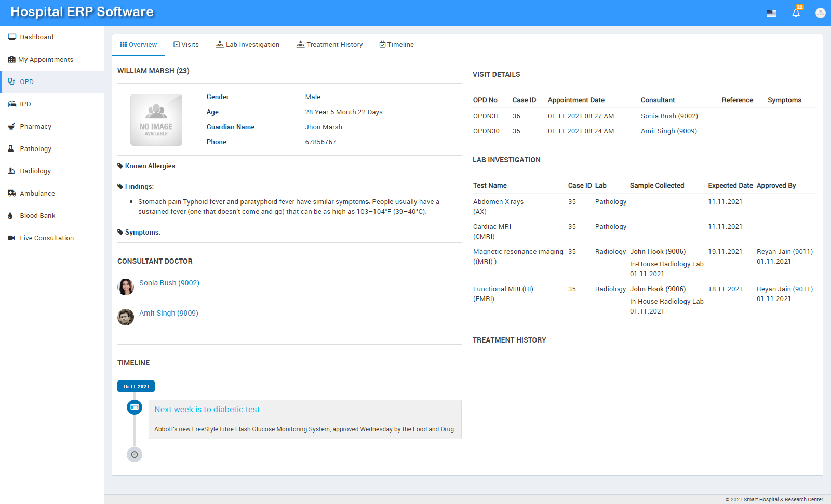The image size is (831, 504).
Task: Click the US flag language icon
Action: 772,13
